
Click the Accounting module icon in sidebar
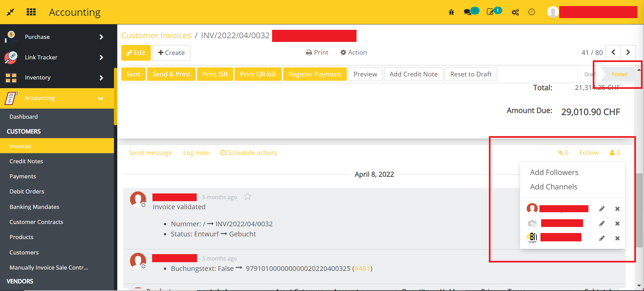pyautogui.click(x=11, y=98)
